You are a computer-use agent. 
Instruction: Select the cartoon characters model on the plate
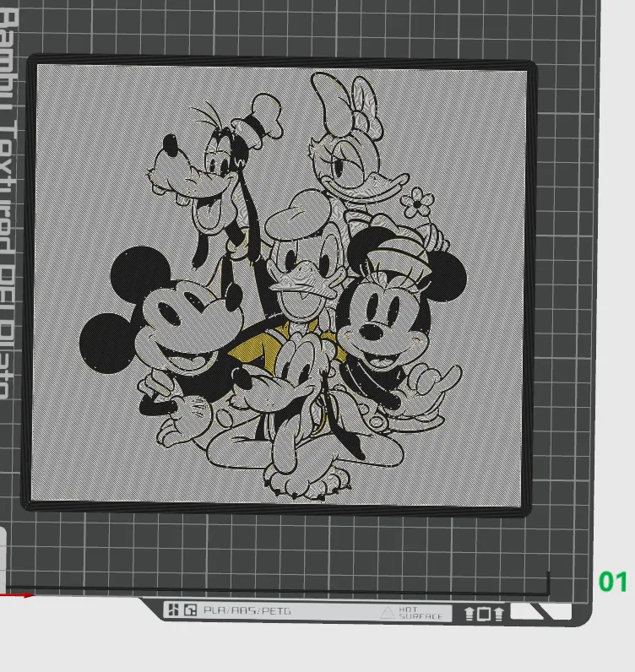pyautogui.click(x=279, y=285)
